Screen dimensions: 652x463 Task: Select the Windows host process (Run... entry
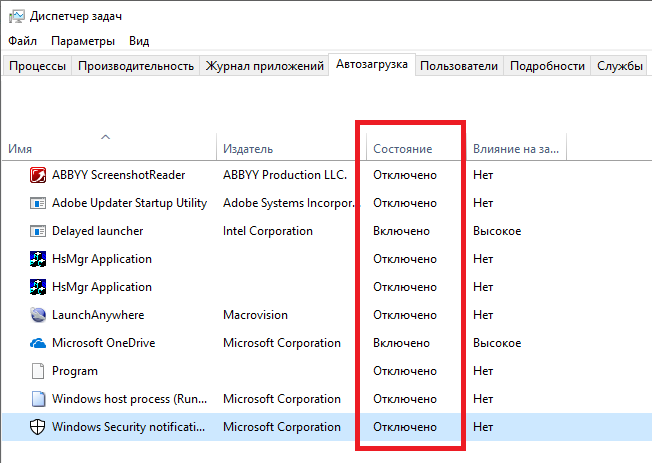pos(129,399)
